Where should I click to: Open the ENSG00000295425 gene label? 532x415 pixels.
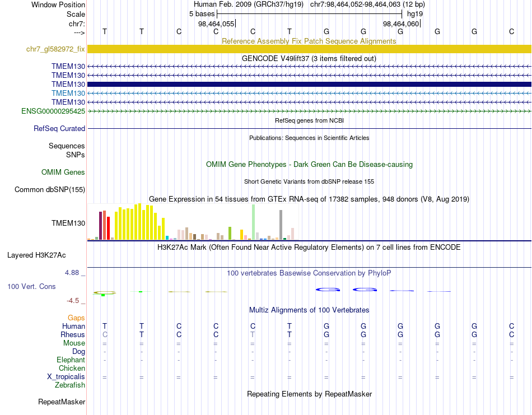tap(53, 111)
